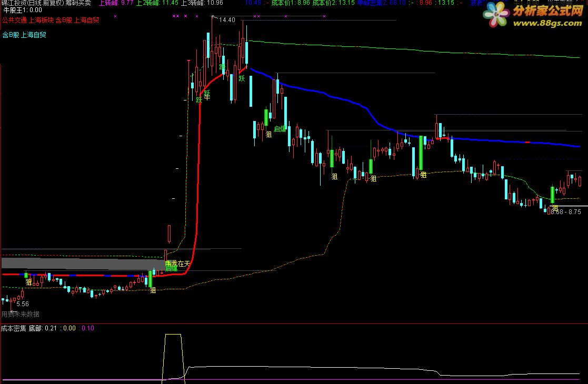
Task: Click the 用到未来数据 notice
Action: 21,314
